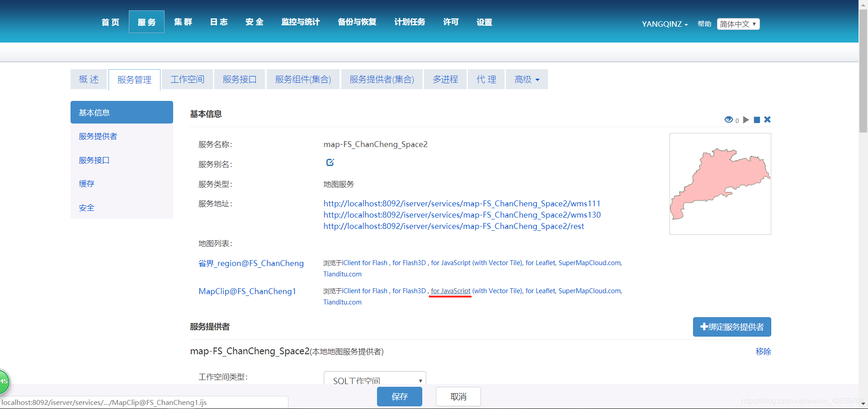Screen dimensions: 868x409
Task: Open the 简体中文 language dropdown
Action: click(x=738, y=24)
